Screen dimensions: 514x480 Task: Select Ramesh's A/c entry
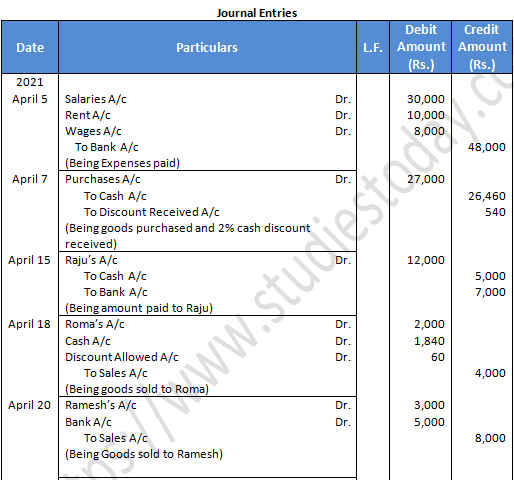(101, 405)
